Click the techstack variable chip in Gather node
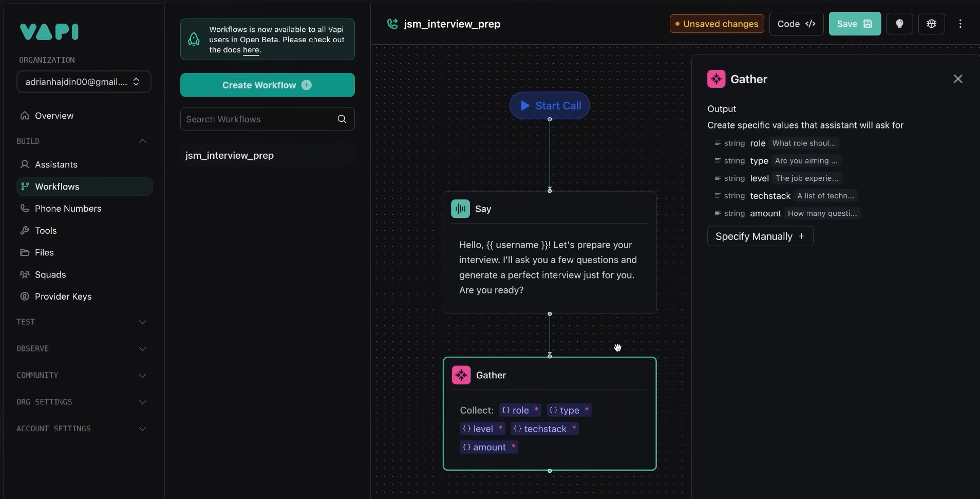The height and width of the screenshot is (499, 980). coord(545,429)
